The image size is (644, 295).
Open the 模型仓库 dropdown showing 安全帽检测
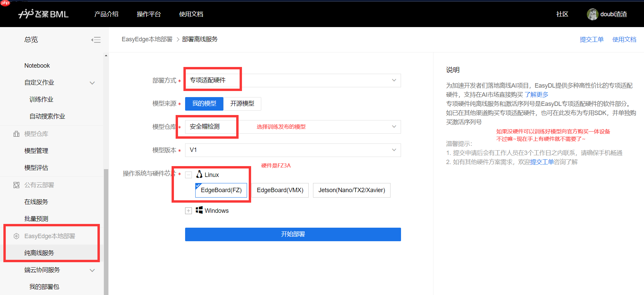click(293, 127)
